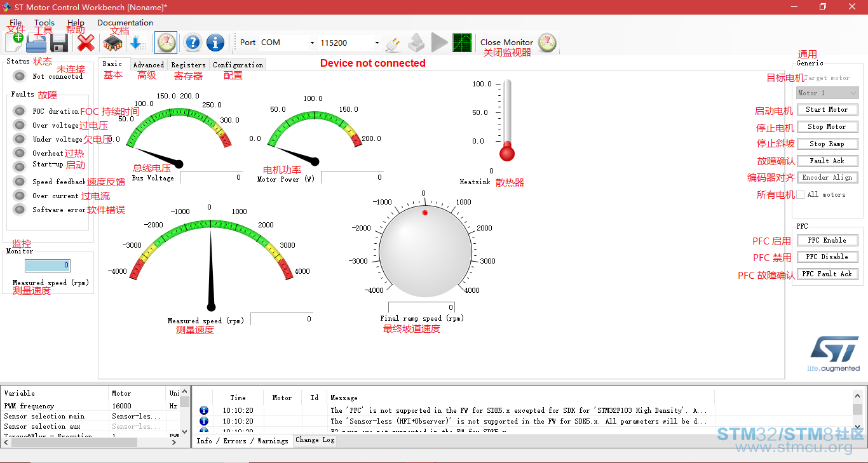Viewport: 868px width, 463px height.
Task: Expand the Target motor 'Motor 1' dropdown
Action: 827,93
